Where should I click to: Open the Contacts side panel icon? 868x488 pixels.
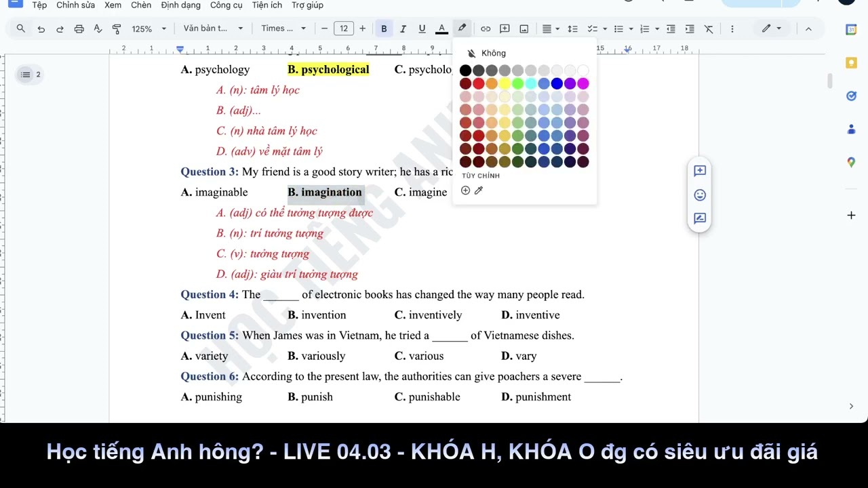pyautogui.click(x=851, y=129)
